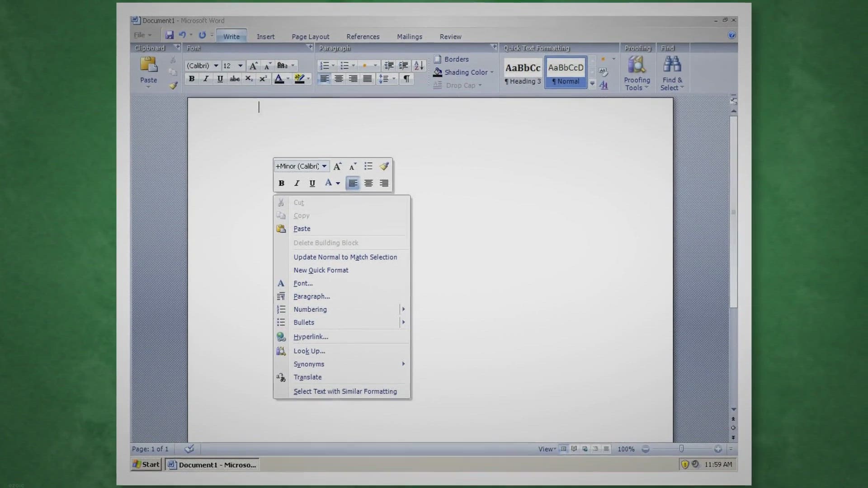Click Decrease Indent icon in Paragraph group
Screen dimensions: 868x488
point(389,66)
